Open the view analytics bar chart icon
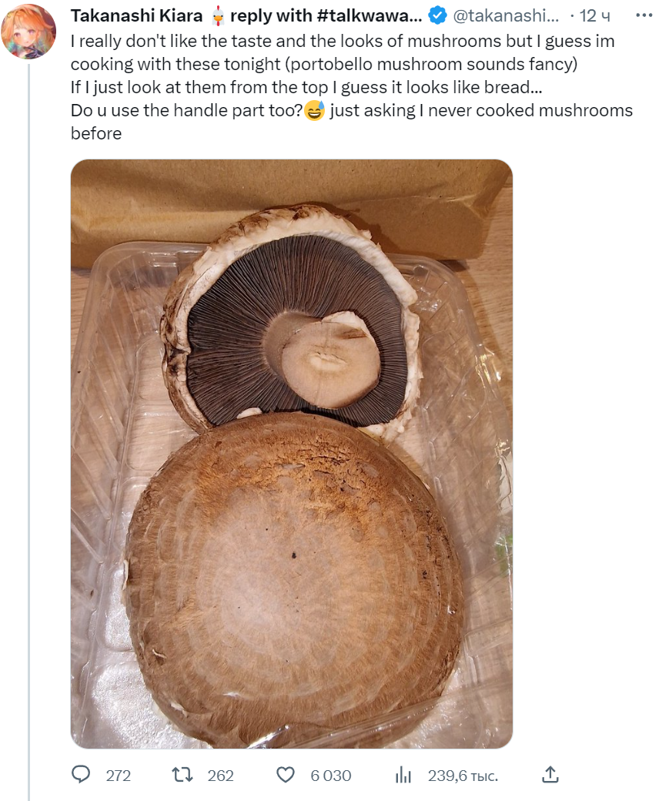This screenshot has width=672, height=801. 403,775
